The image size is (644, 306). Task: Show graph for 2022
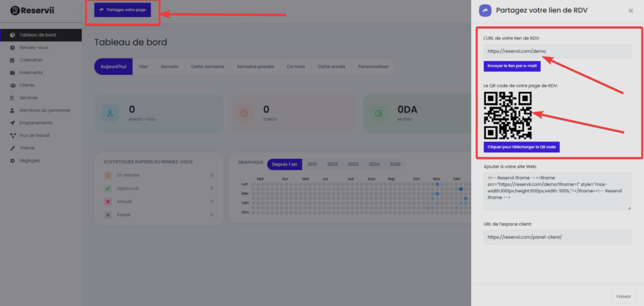click(333, 164)
